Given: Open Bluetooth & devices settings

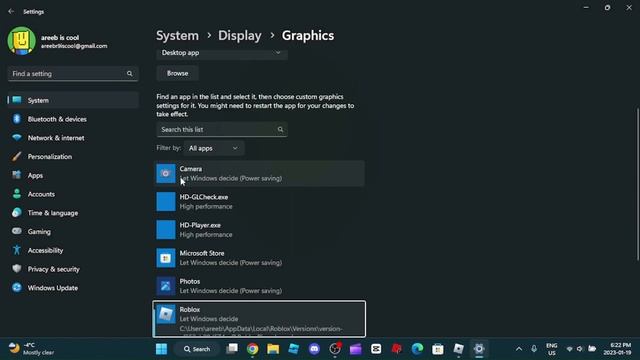Looking at the screenshot, I should coord(73,119).
